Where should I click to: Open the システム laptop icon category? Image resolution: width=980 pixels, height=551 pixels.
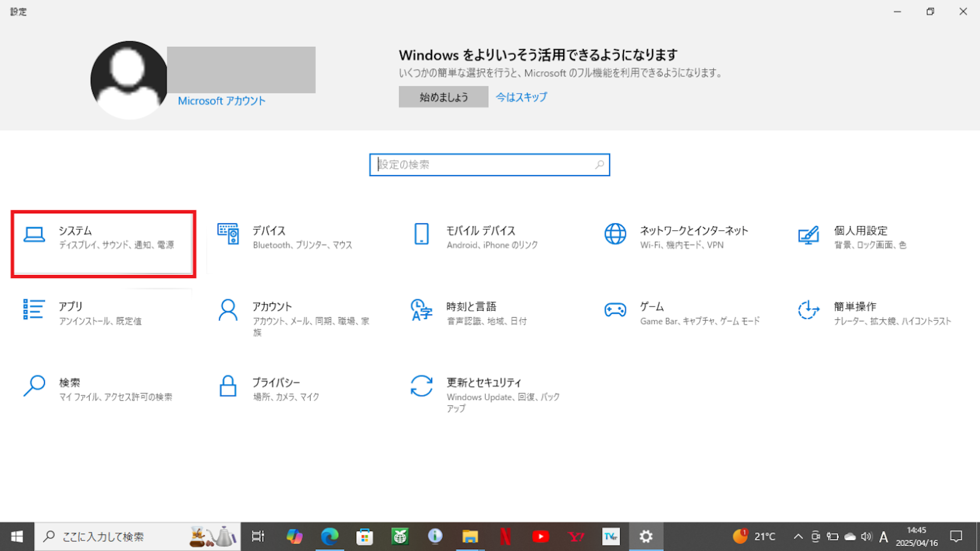coord(34,234)
